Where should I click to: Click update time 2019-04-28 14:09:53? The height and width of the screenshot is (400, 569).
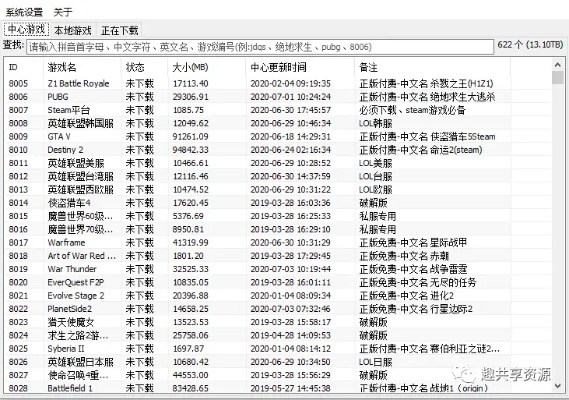pos(290,335)
